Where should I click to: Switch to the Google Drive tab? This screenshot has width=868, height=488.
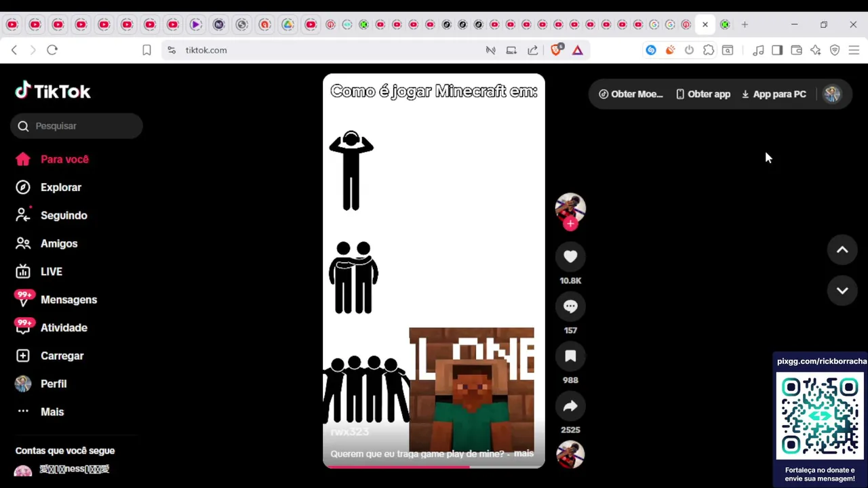click(x=288, y=25)
